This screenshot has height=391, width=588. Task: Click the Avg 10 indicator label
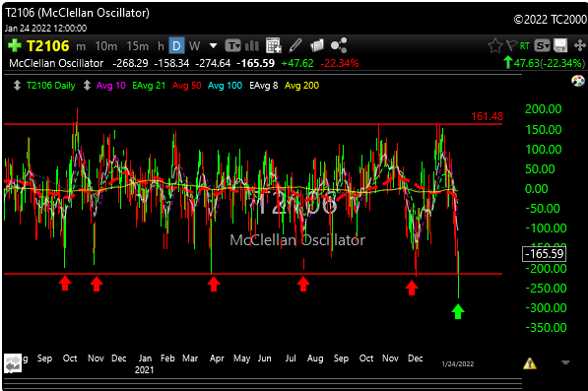tap(111, 86)
